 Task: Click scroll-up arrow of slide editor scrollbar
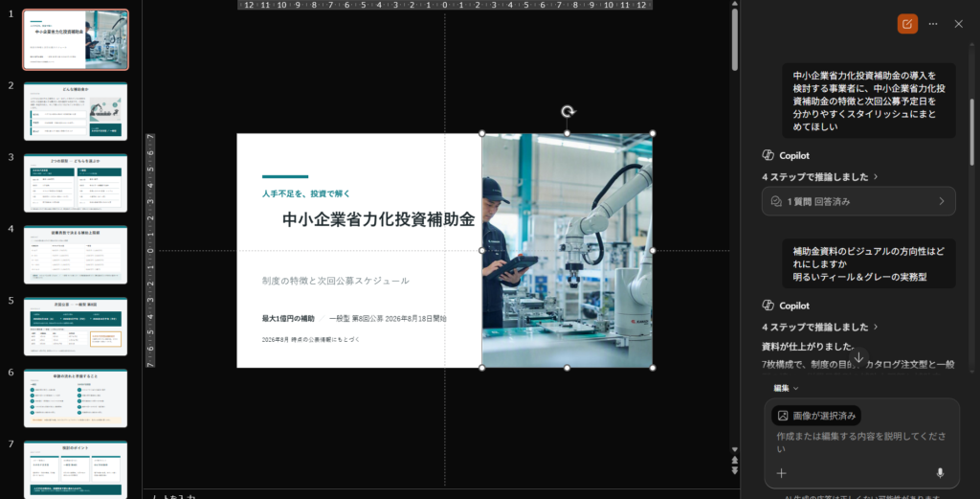(x=735, y=4)
